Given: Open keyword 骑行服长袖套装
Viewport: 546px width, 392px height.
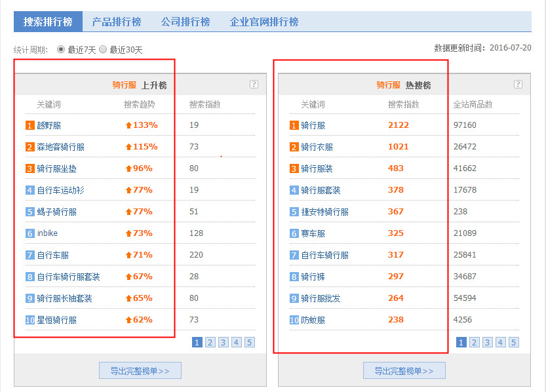Looking at the screenshot, I should pyautogui.click(x=64, y=298).
